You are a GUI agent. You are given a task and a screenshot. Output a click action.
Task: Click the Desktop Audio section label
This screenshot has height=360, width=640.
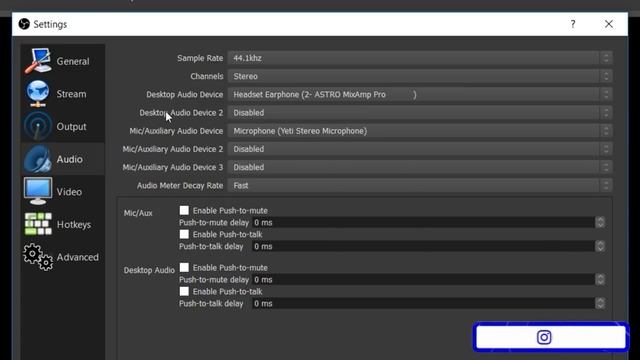(149, 270)
